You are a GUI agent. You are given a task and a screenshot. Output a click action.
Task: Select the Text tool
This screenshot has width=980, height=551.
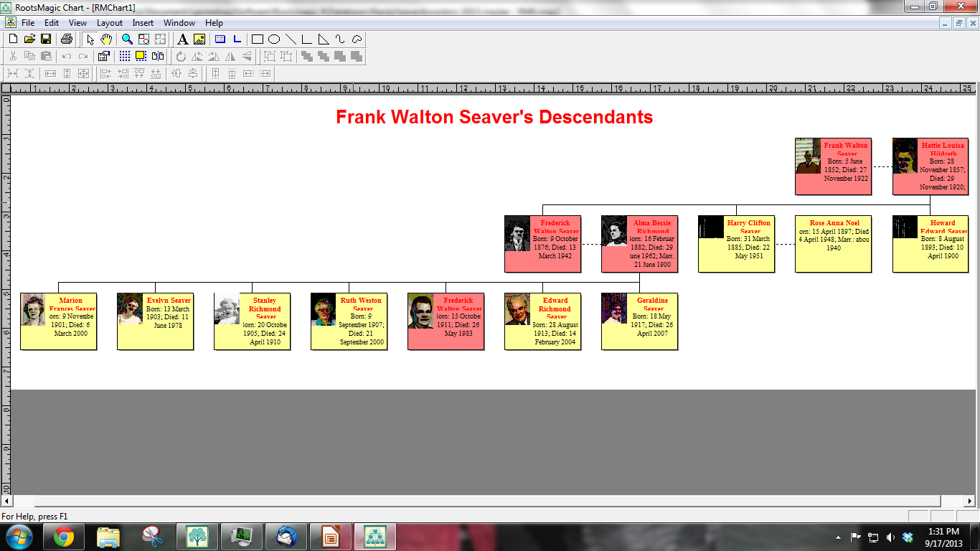click(x=182, y=39)
